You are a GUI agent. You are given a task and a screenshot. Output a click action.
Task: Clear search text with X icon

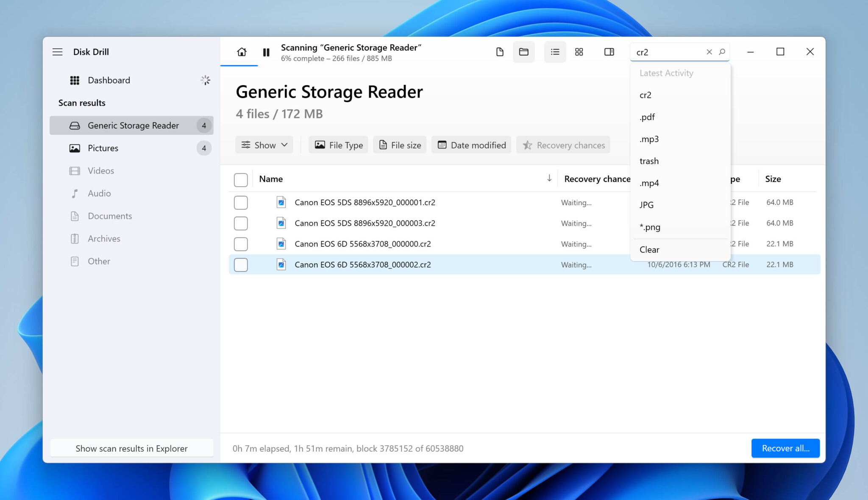[709, 52]
